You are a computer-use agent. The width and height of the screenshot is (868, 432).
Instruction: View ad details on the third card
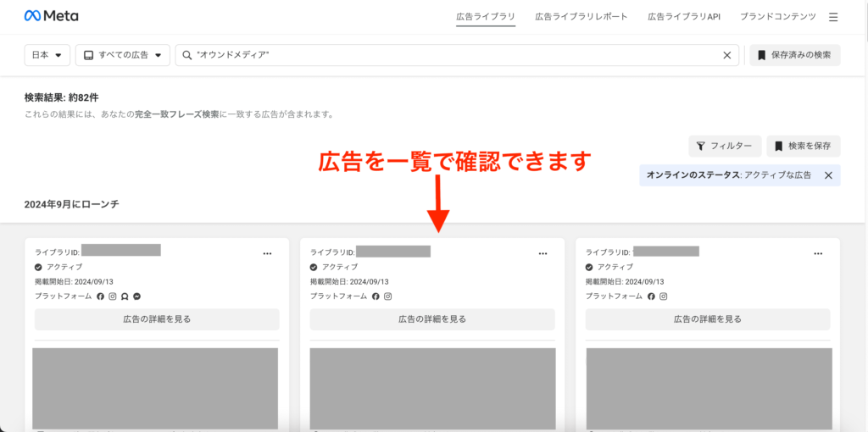coord(708,319)
